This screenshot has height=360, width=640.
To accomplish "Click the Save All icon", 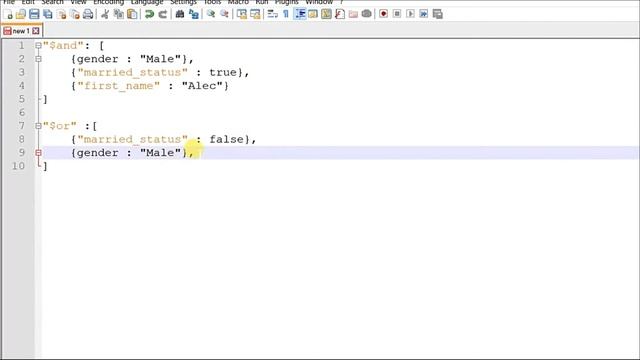I will coord(48,14).
